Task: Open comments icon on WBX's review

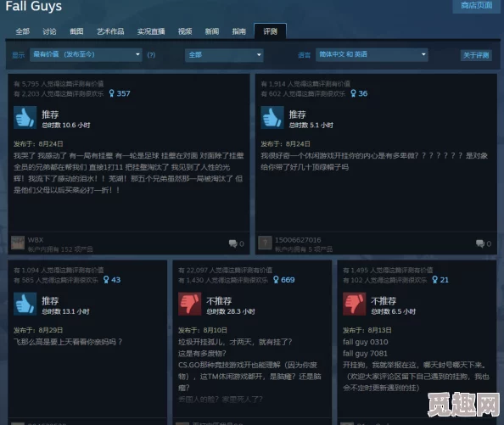Action: [x=232, y=243]
